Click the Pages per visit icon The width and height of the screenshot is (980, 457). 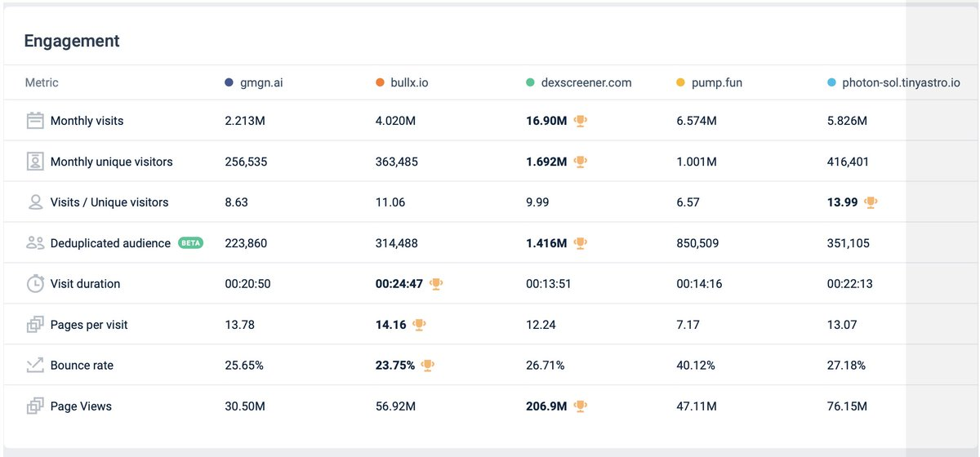tap(35, 325)
